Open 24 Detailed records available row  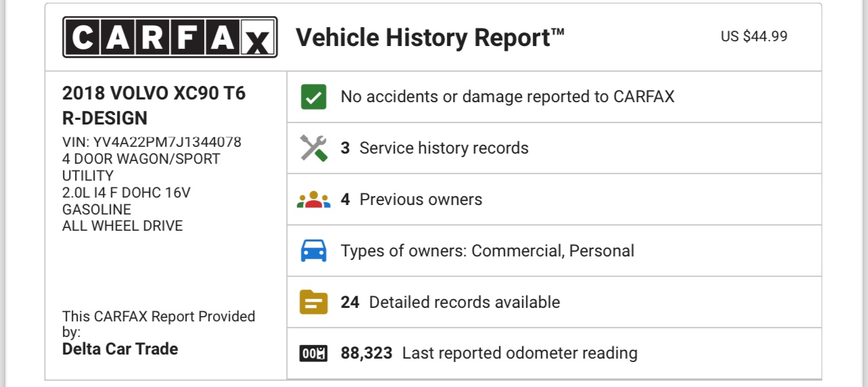(x=554, y=302)
